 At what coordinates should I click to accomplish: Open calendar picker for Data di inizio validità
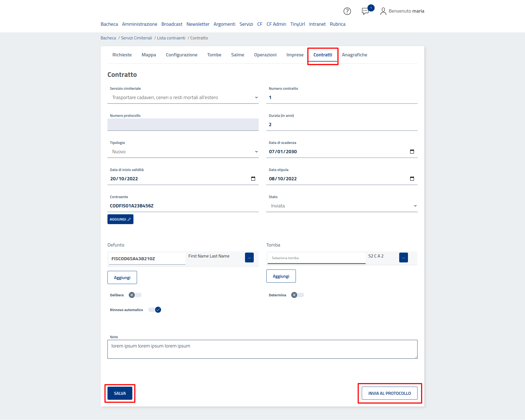(x=253, y=179)
